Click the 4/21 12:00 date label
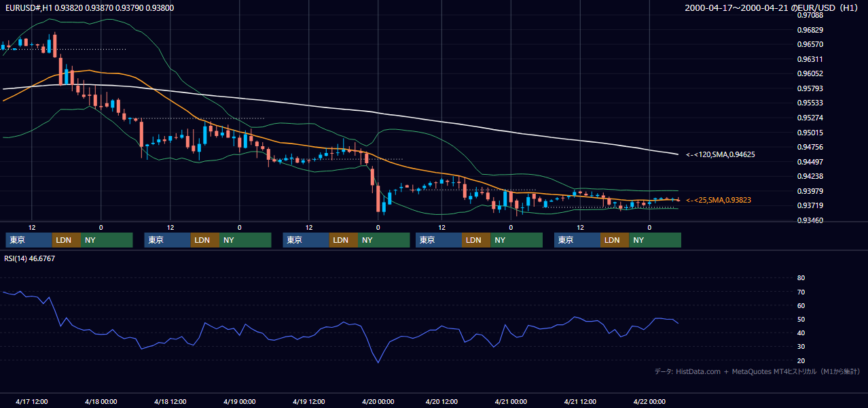 (580, 401)
